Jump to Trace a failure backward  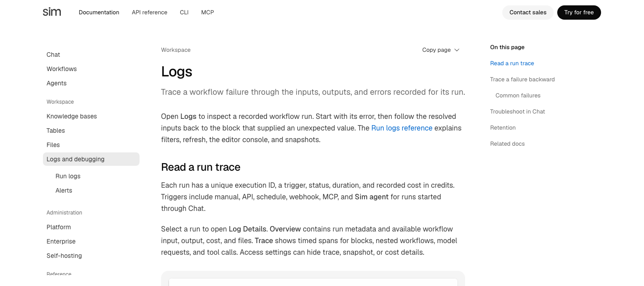tap(522, 80)
